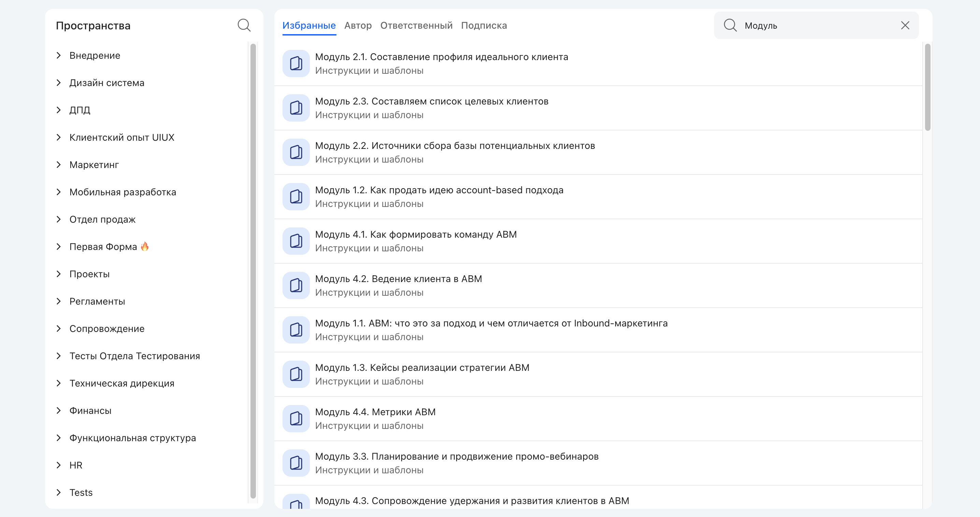Click the document icon for Модуль 4.1

(296, 241)
